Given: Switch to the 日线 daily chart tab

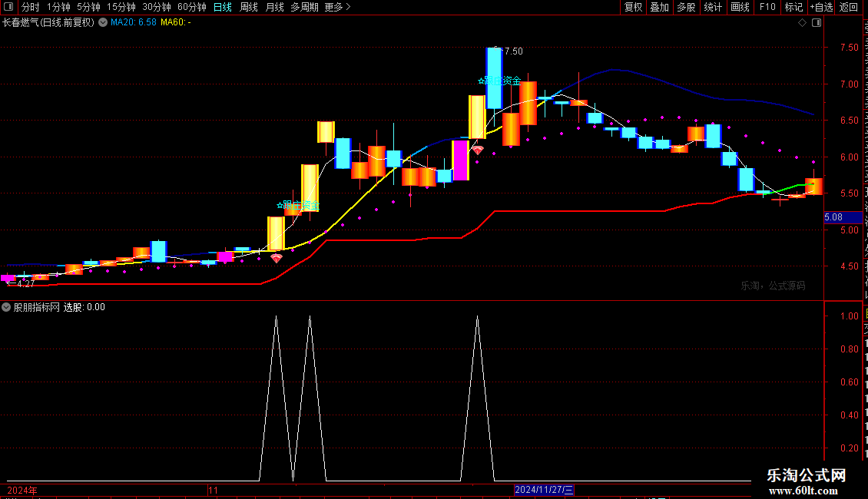Looking at the screenshot, I should click(223, 7).
